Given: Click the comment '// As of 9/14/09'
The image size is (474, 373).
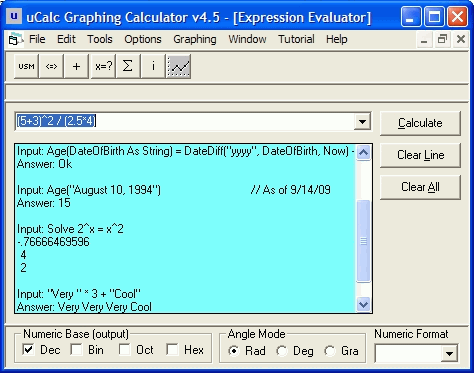Looking at the screenshot, I should 290,190.
